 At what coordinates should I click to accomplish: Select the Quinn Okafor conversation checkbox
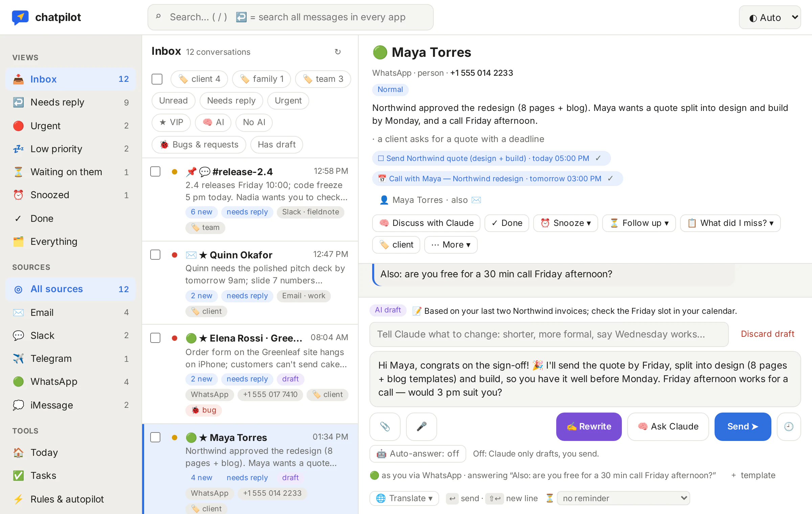(x=155, y=255)
